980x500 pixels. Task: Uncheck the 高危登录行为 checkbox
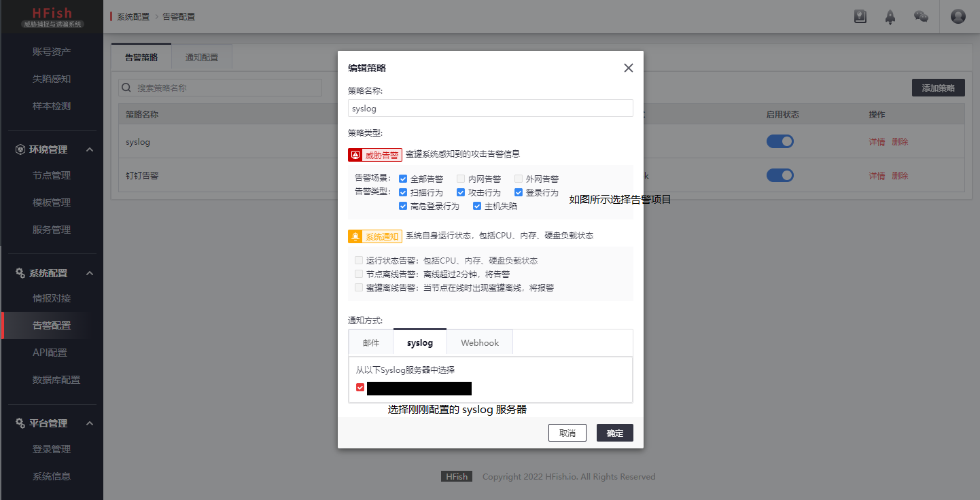coord(403,206)
